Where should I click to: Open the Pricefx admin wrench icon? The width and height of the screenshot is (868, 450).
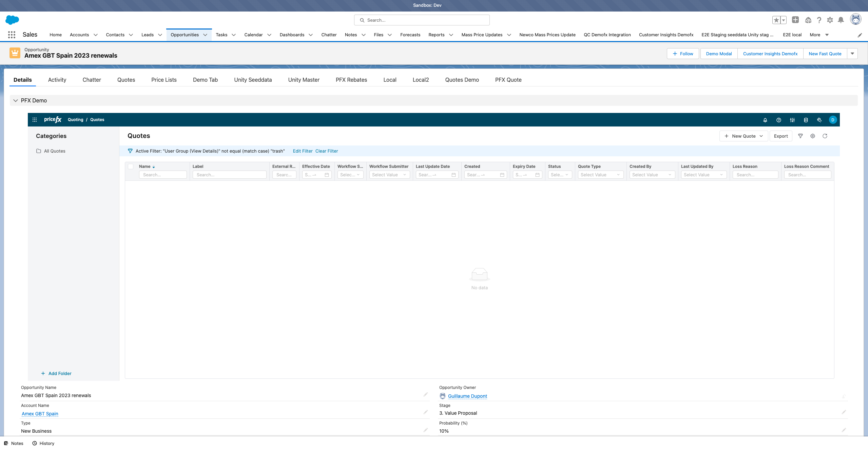[819, 120]
